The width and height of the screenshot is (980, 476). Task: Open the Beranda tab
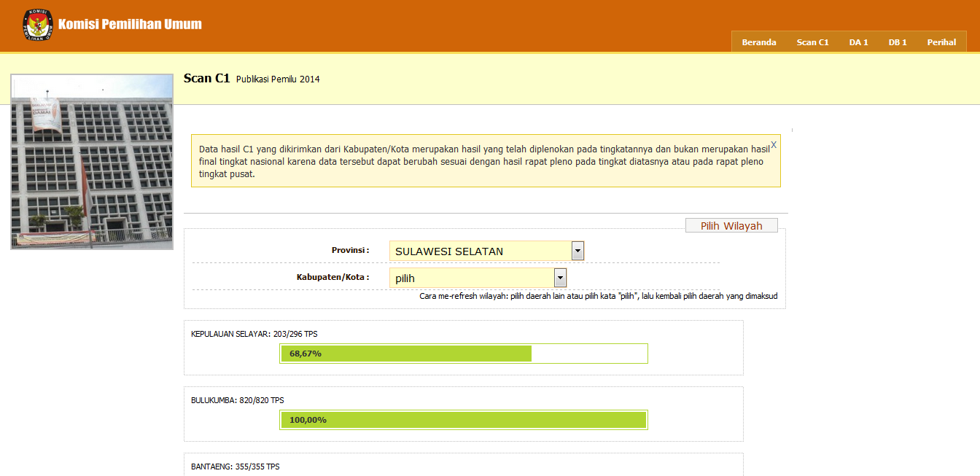click(758, 42)
